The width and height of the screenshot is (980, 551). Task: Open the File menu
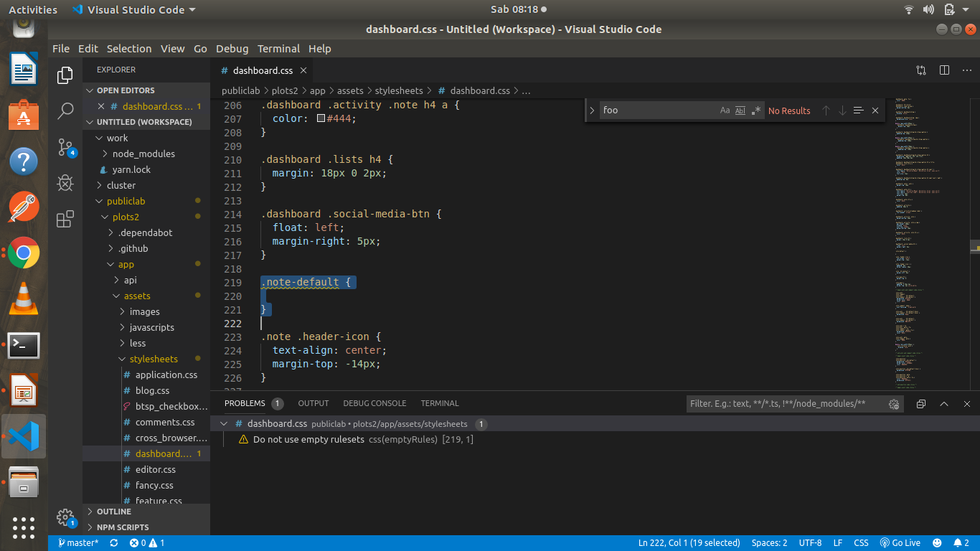click(x=61, y=49)
